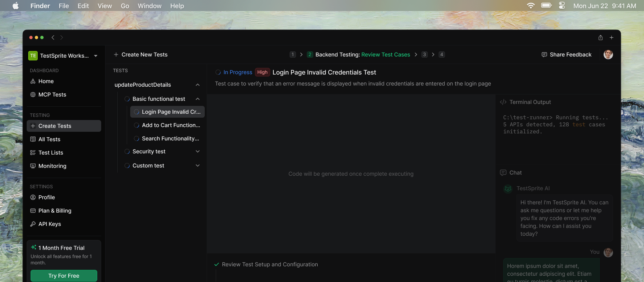Click Basic functional test status circle
This screenshot has width=644, height=282.
coord(127,99)
